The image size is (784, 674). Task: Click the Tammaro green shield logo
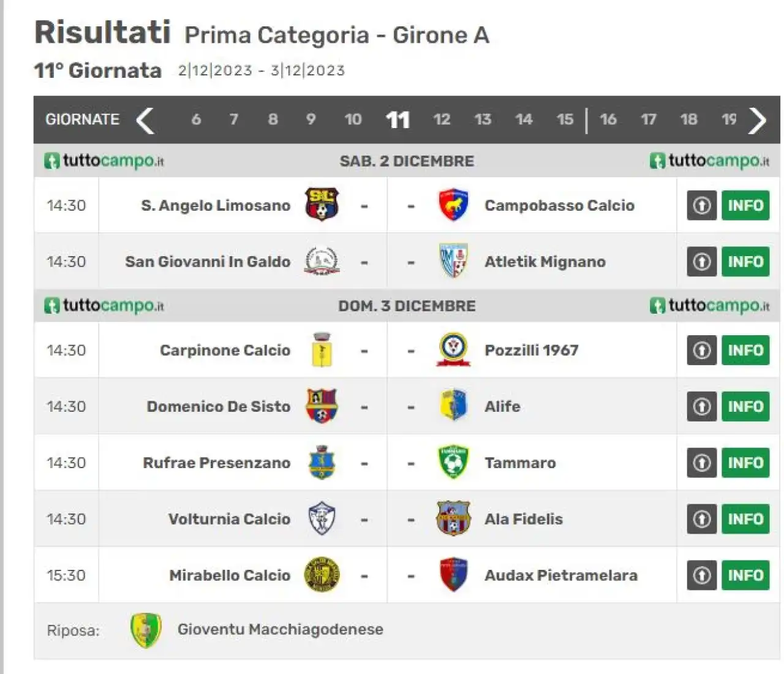453,462
